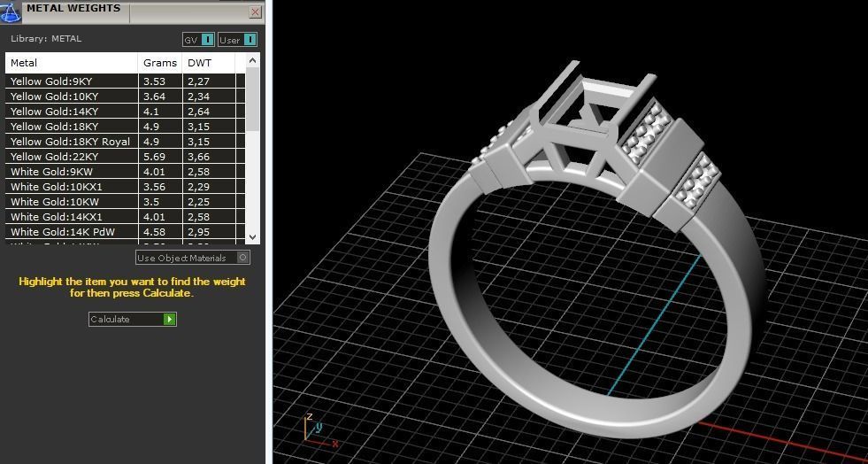Screen dimensions: 868x464
Task: Select the White Gold:10KW row
Action: tap(125, 202)
